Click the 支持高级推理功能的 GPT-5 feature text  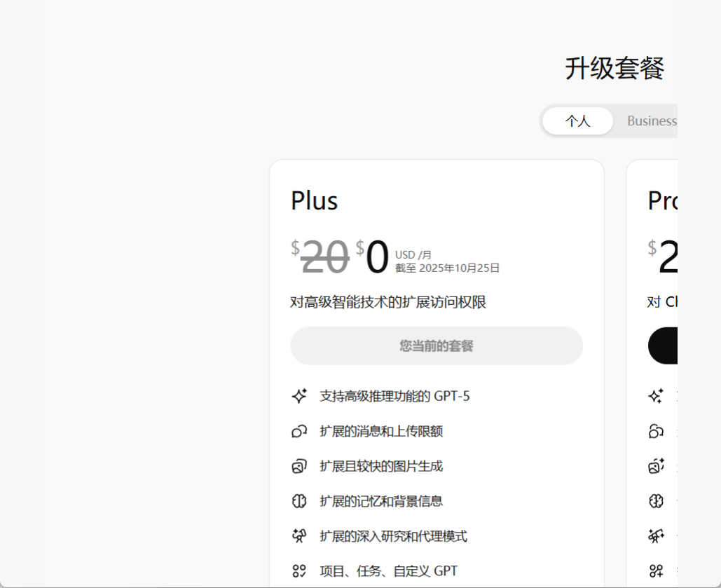(x=394, y=396)
